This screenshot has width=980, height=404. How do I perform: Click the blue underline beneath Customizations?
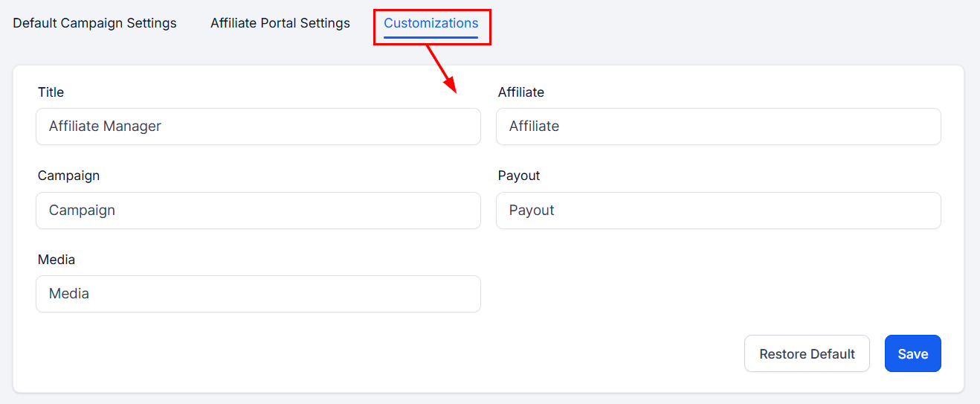point(431,36)
